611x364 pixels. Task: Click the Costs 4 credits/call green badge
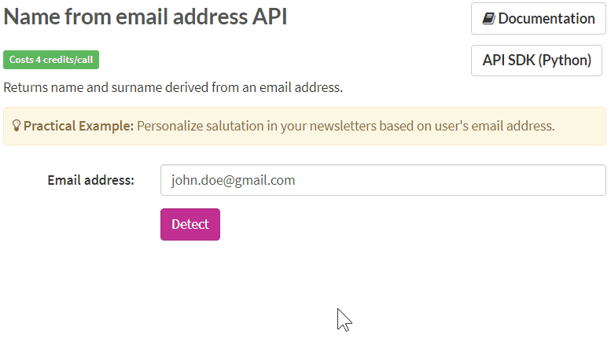tap(51, 60)
